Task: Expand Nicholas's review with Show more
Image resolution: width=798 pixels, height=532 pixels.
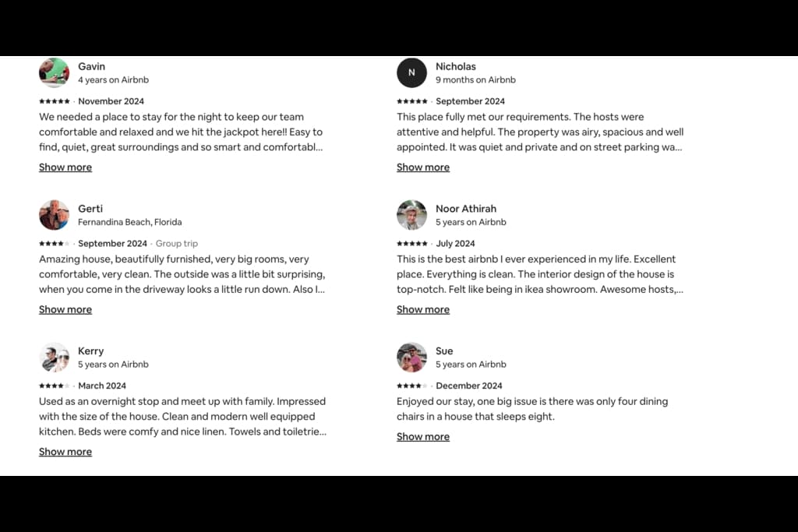Action: [423, 167]
